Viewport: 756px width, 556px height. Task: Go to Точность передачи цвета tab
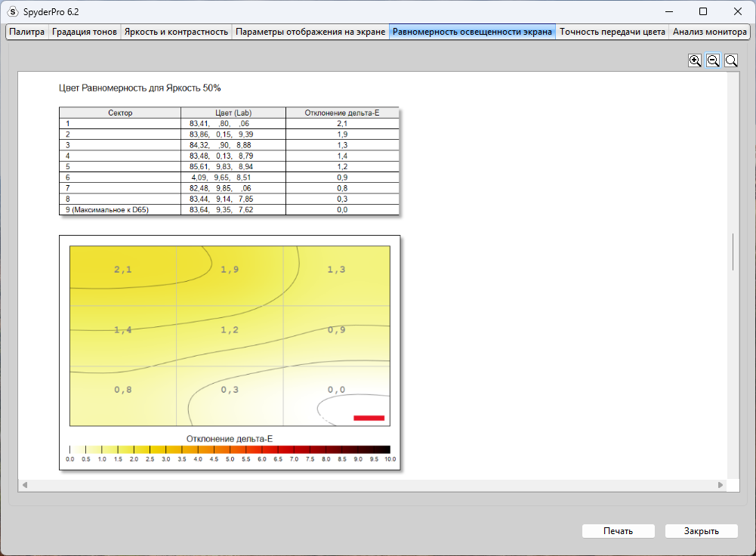coord(613,32)
